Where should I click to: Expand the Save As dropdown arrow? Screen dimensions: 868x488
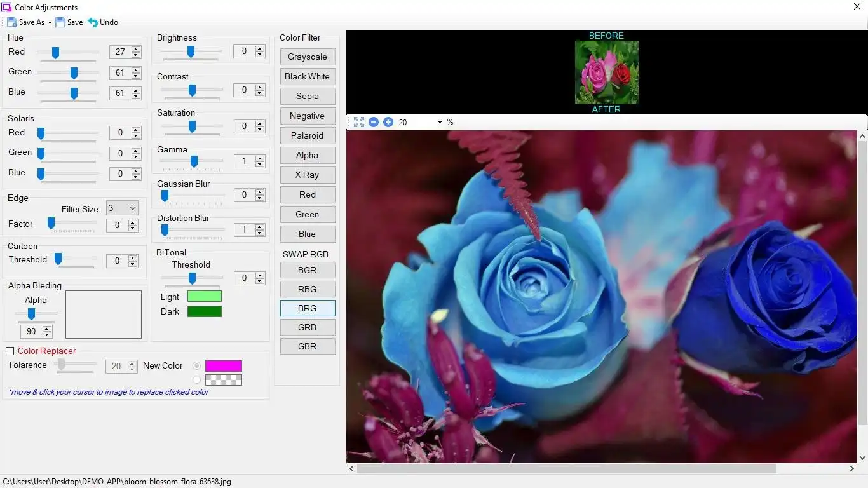(x=50, y=23)
